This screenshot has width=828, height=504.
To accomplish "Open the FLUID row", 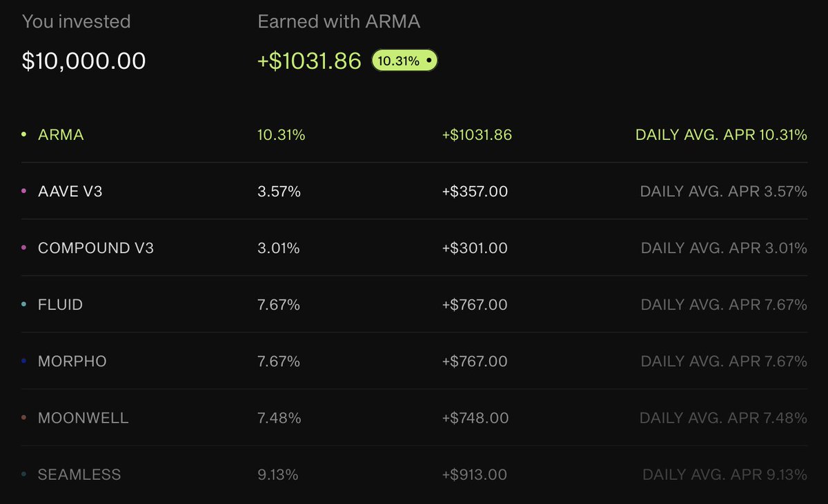I will pyautogui.click(x=414, y=305).
